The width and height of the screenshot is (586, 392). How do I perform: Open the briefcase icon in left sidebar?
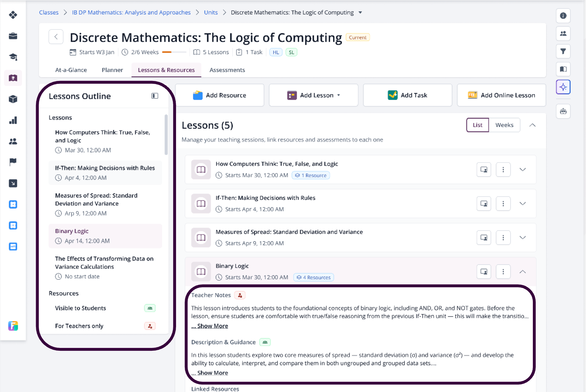13,36
